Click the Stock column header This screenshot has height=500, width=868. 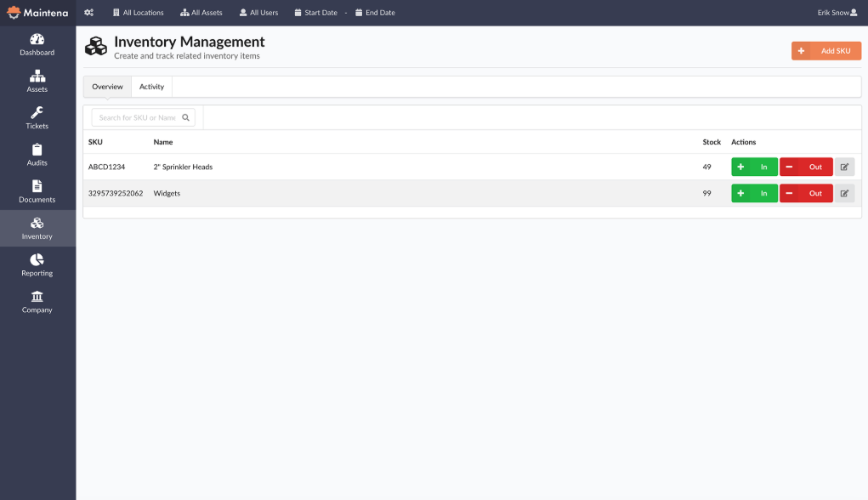pos(712,142)
